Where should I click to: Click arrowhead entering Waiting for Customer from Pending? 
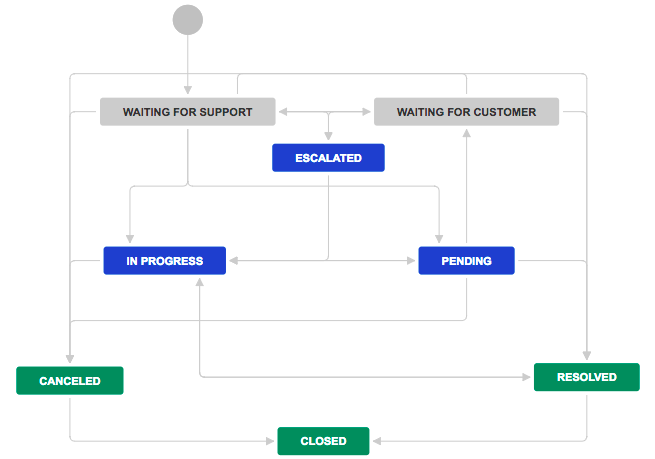tap(466, 130)
